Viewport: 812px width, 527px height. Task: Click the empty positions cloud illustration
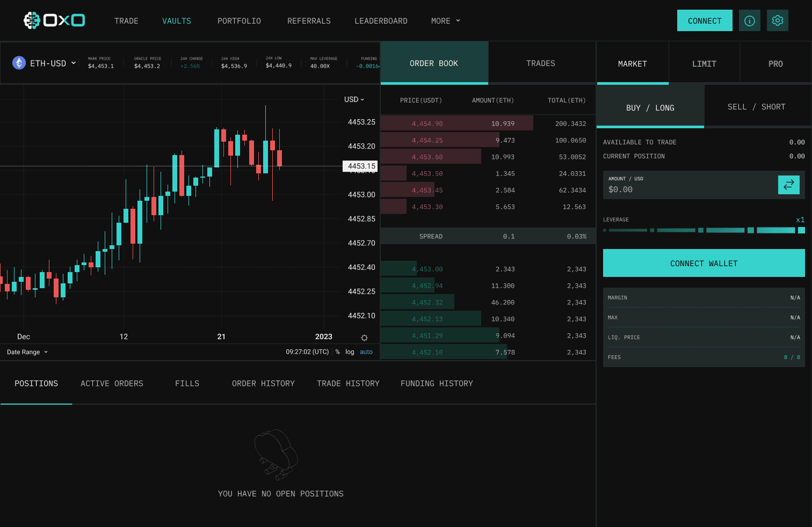coord(276,454)
